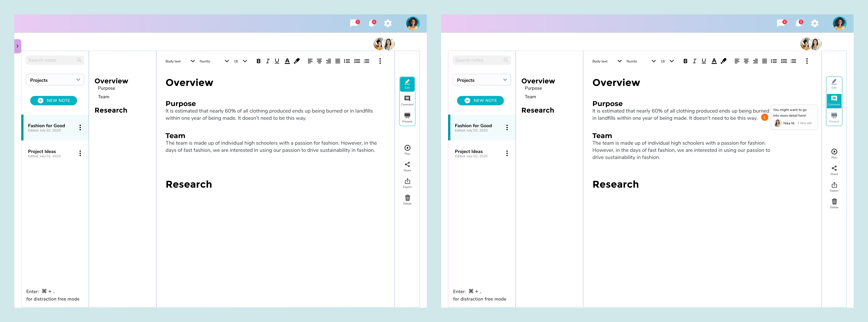Open notifications bell in left screen header
This screenshot has height=322, width=868.
[x=372, y=23]
